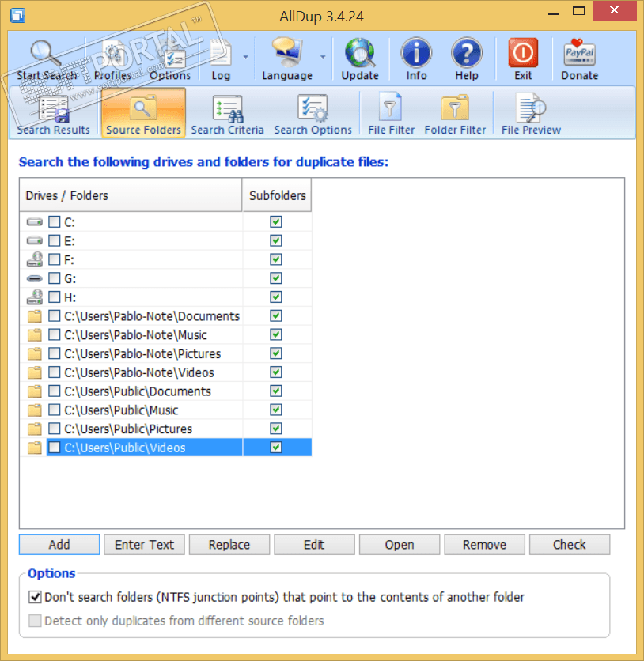Check the G: drive checkbox
The image size is (644, 661).
tap(54, 278)
